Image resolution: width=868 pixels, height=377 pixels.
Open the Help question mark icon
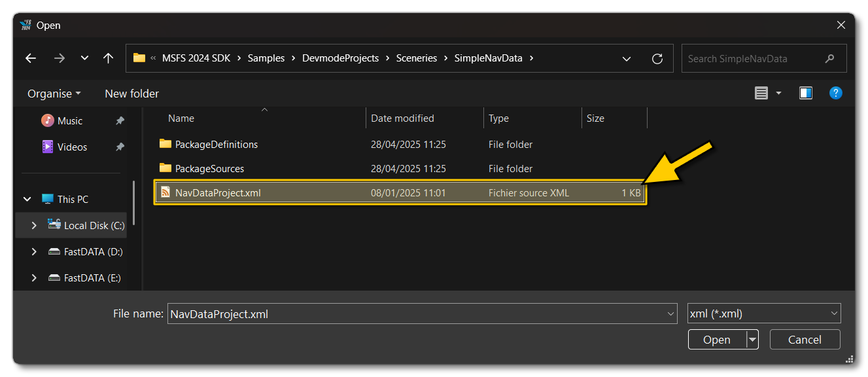[836, 93]
